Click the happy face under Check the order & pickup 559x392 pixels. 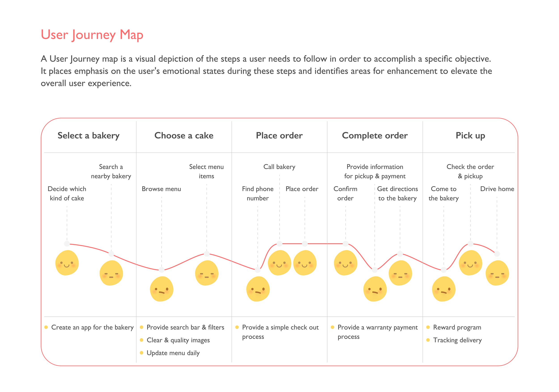pyautogui.click(x=470, y=263)
